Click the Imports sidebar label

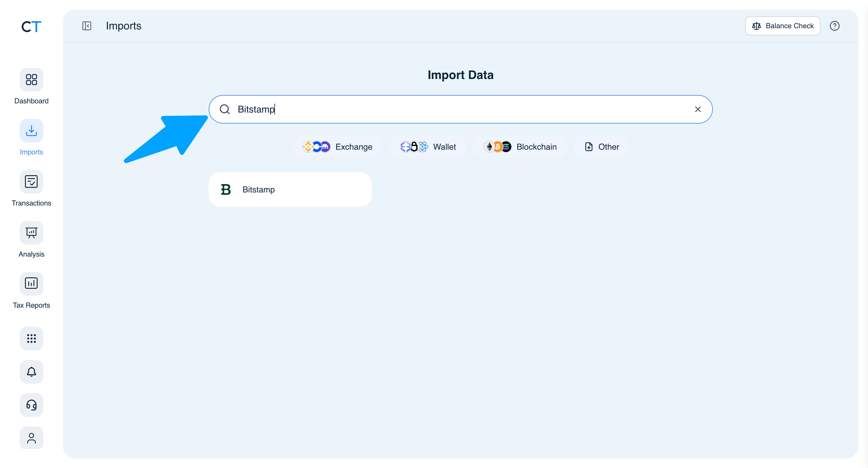pyautogui.click(x=31, y=152)
